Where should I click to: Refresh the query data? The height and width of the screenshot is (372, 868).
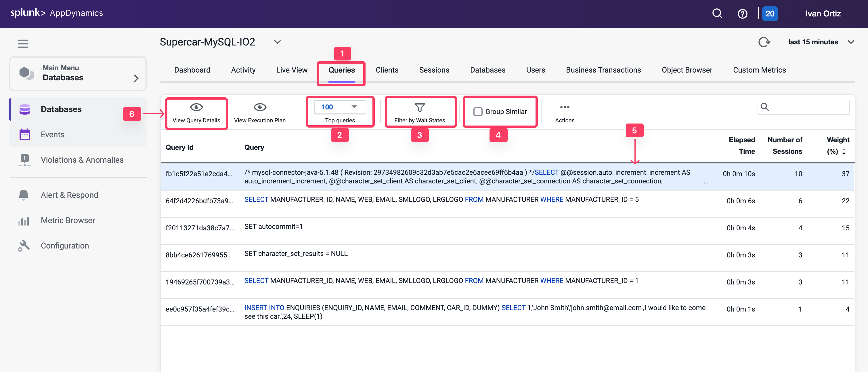pos(764,42)
